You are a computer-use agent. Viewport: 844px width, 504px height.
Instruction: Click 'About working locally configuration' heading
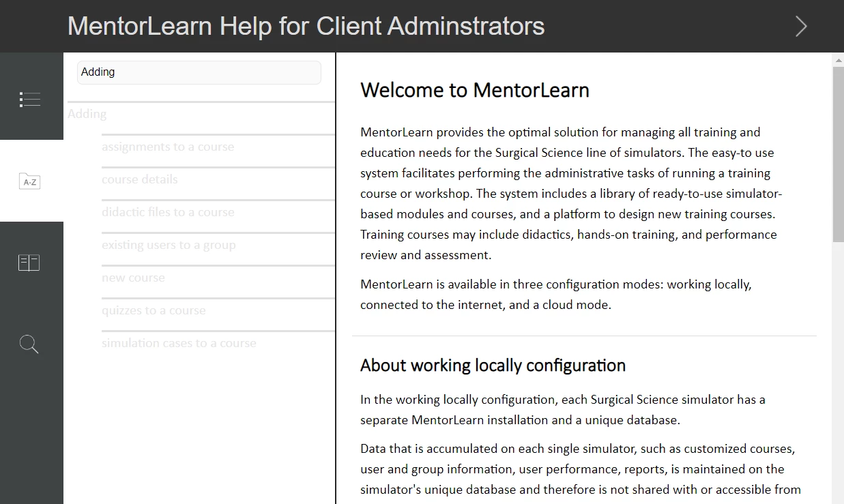(493, 366)
